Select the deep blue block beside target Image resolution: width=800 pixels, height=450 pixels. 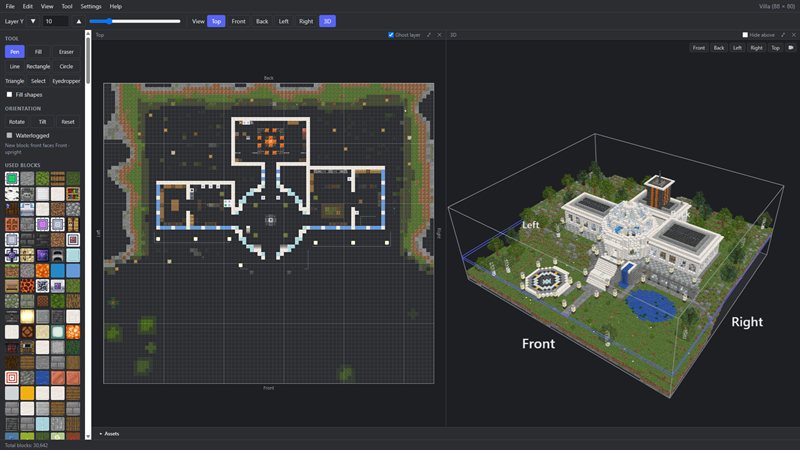pyautogui.click(x=42, y=377)
